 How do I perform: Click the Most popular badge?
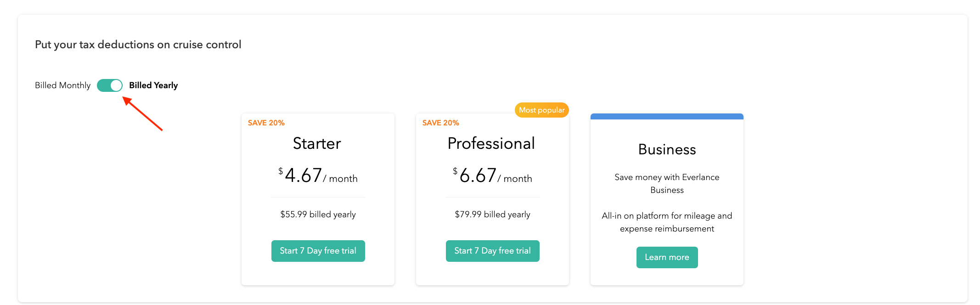541,110
